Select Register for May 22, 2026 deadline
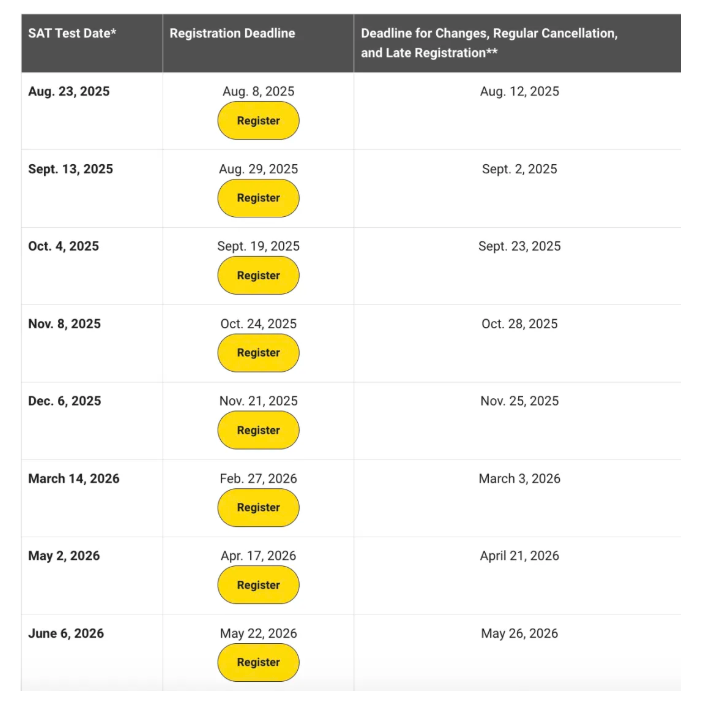Viewport: 707px width, 709px height. coord(258,662)
